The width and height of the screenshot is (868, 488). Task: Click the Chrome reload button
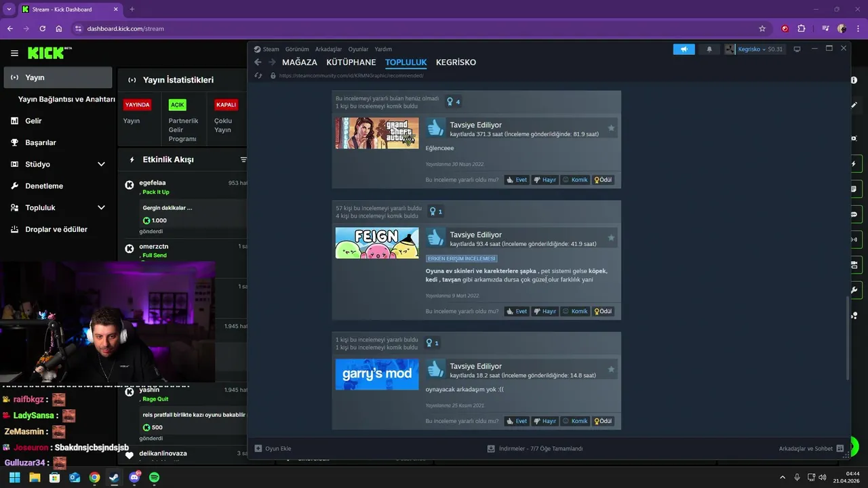coord(43,28)
